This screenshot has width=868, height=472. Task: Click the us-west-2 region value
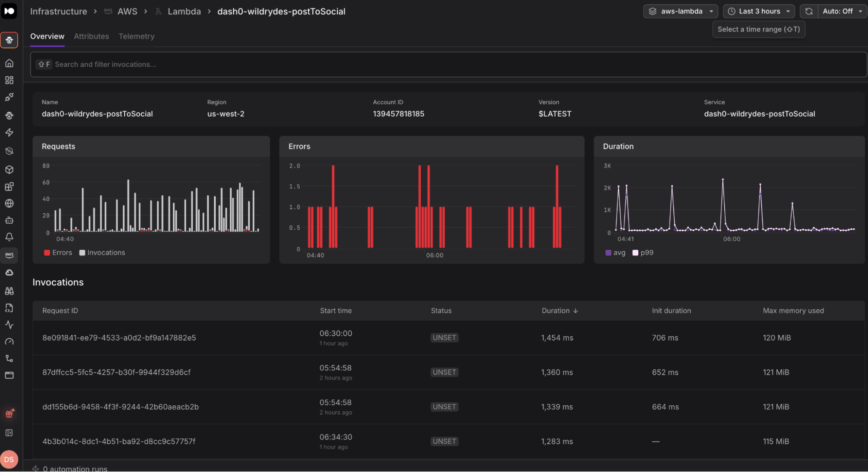click(226, 114)
